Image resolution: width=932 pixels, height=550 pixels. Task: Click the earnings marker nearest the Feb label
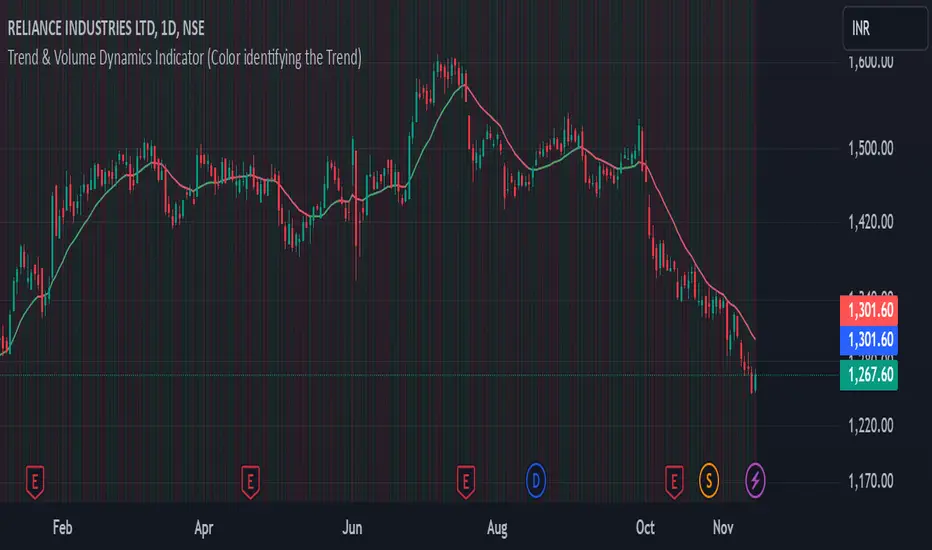35,482
